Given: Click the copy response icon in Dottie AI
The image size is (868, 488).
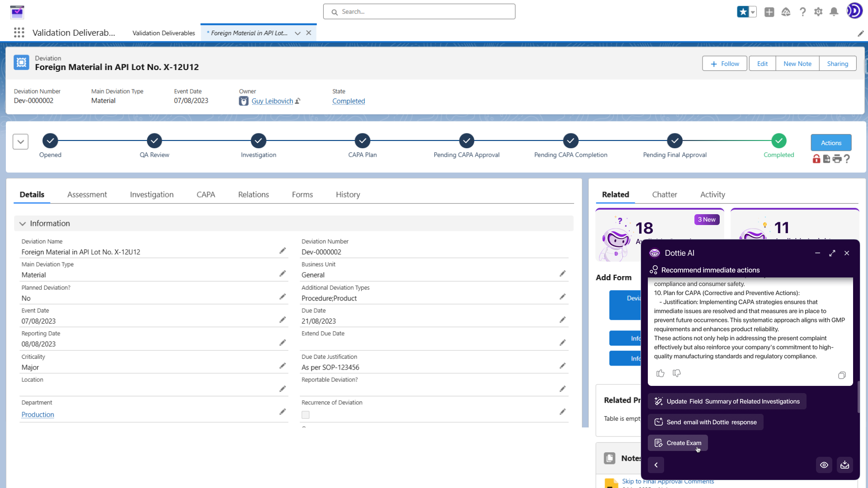Looking at the screenshot, I should (842, 375).
